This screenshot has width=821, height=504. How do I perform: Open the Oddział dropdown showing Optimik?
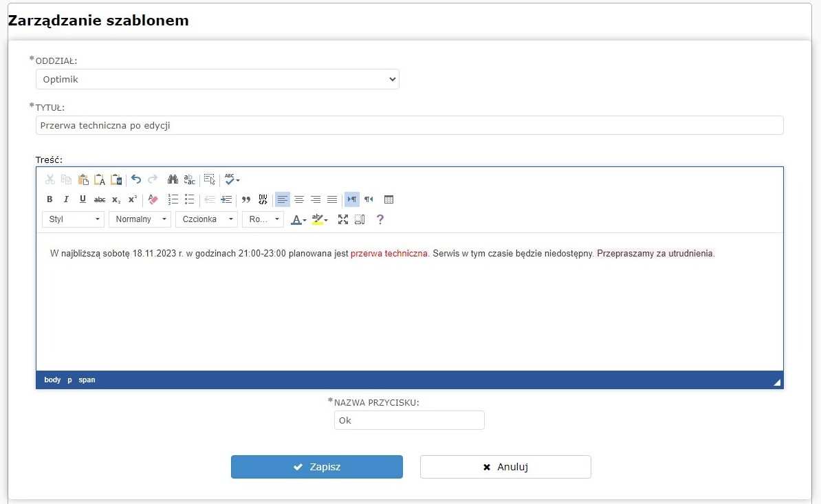pyautogui.click(x=217, y=79)
